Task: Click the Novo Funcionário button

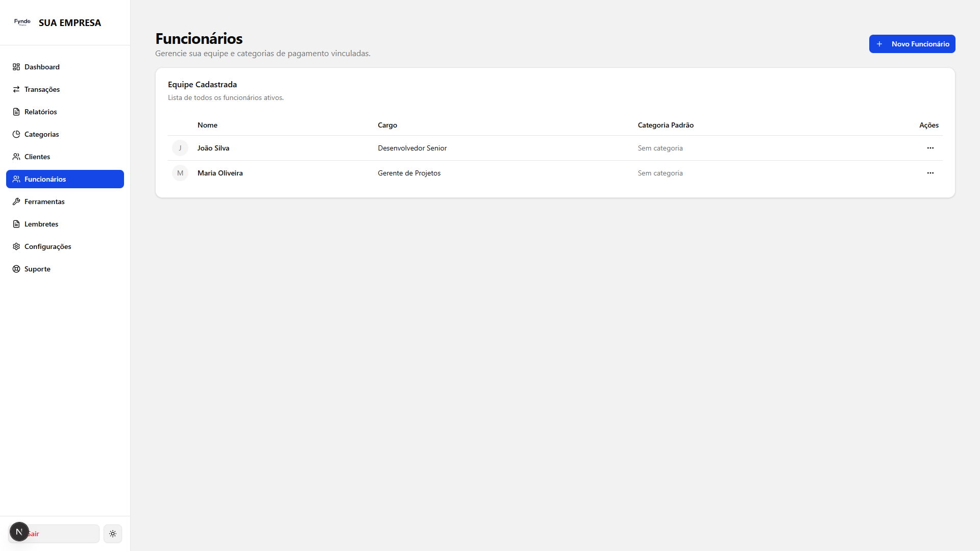Action: pos(912,44)
